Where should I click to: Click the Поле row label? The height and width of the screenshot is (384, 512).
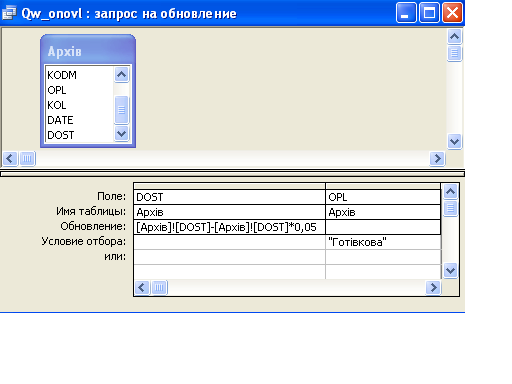pyautogui.click(x=112, y=196)
